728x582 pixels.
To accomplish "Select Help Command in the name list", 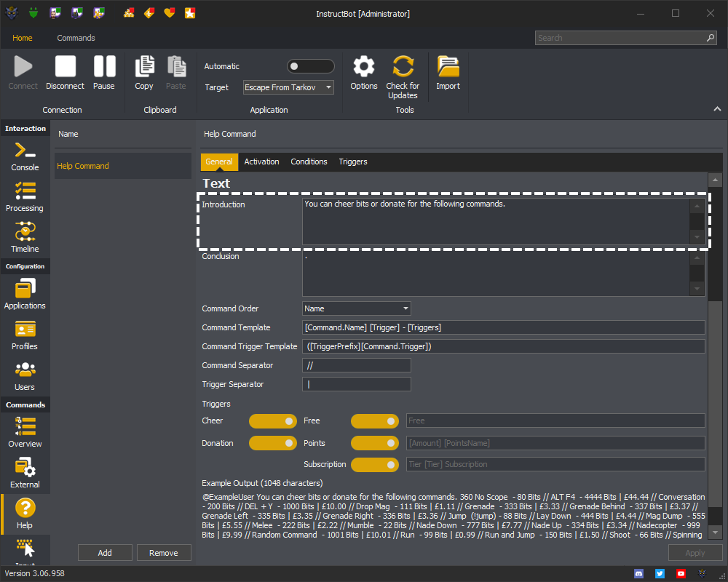I will point(123,166).
